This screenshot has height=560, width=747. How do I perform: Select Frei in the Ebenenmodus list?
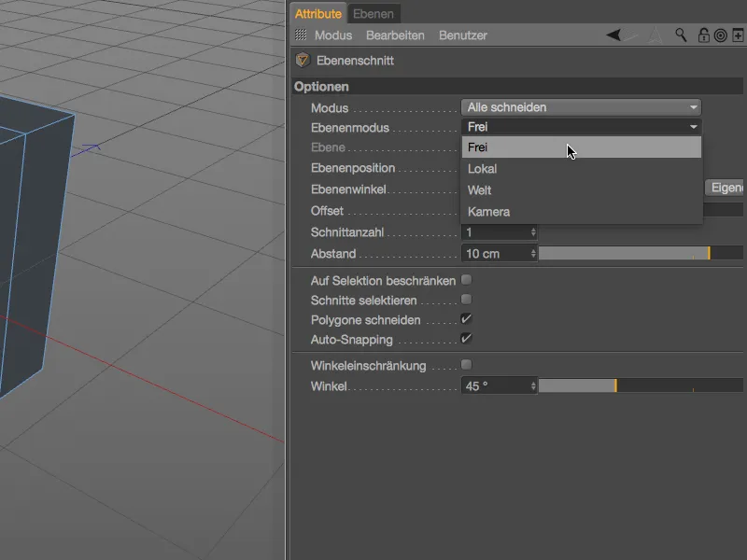pyautogui.click(x=581, y=147)
